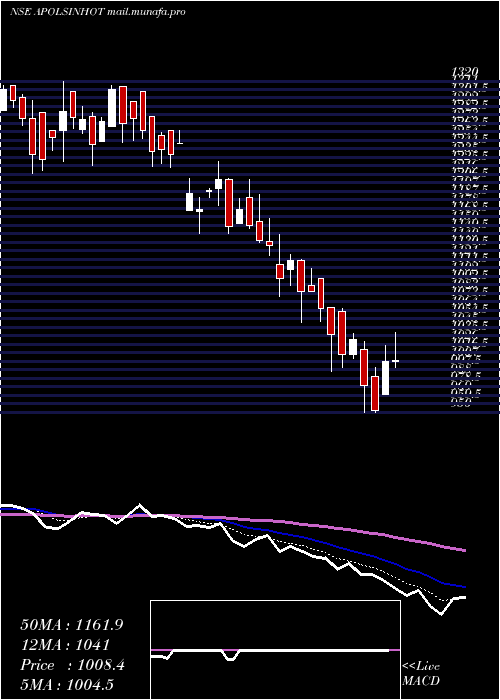
Task: Select the 50MA : 1161.9 readout
Action: [x=72, y=625]
